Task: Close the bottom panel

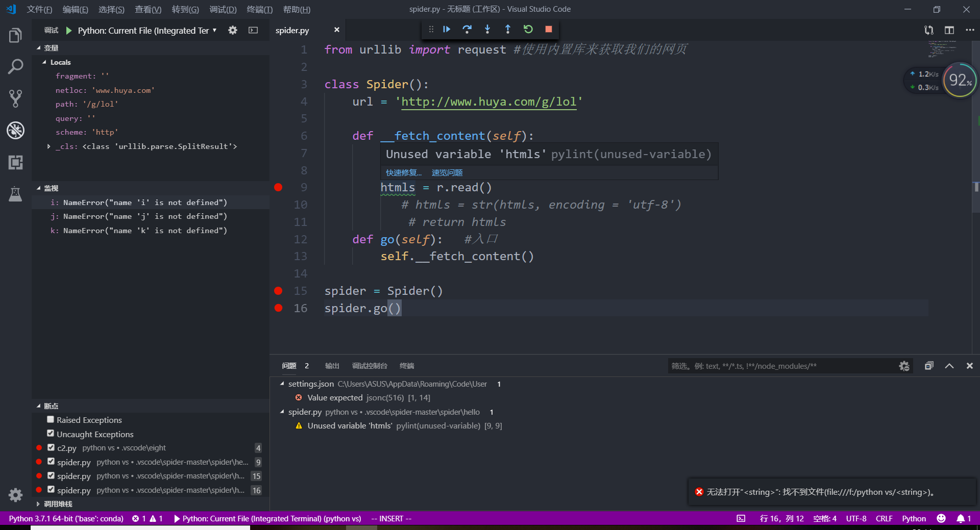Action: pyautogui.click(x=970, y=366)
